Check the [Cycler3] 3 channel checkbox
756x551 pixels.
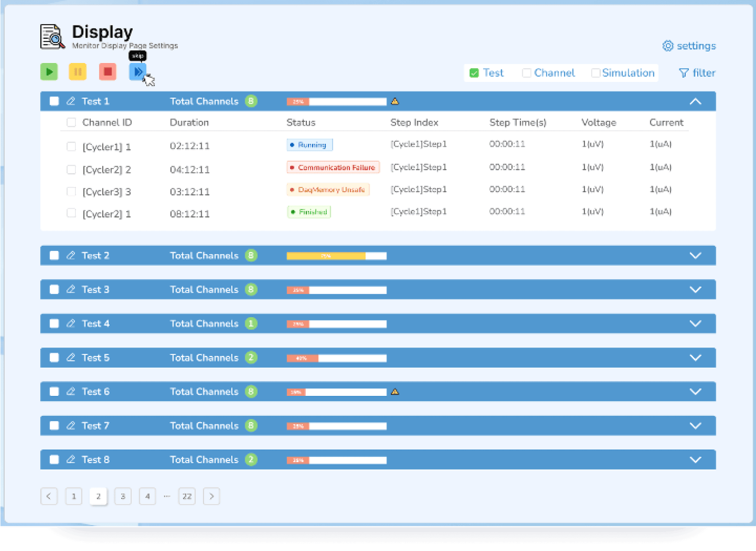pos(71,191)
